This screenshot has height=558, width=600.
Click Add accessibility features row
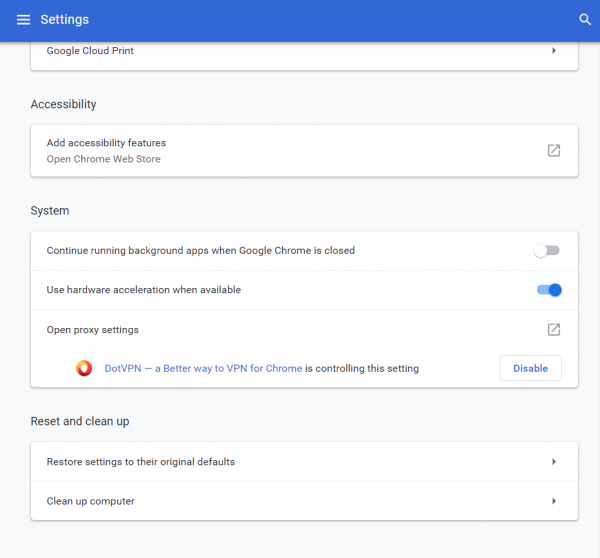pyautogui.click(x=106, y=143)
